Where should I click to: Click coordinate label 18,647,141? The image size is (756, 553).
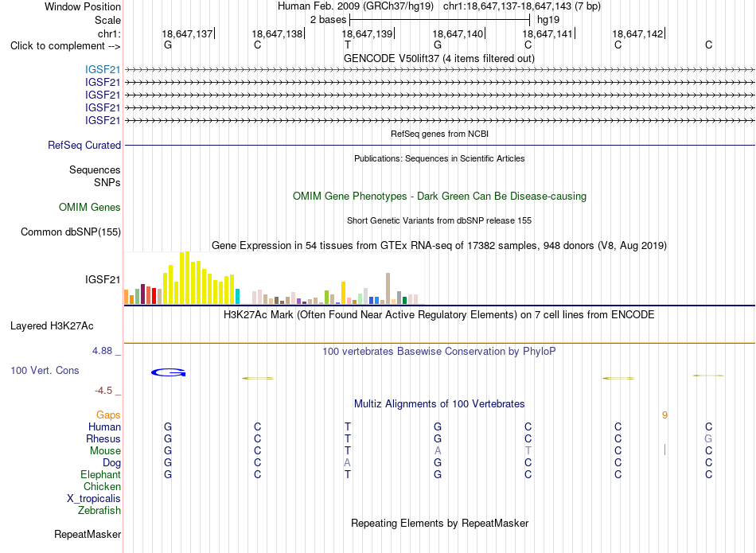(548, 33)
